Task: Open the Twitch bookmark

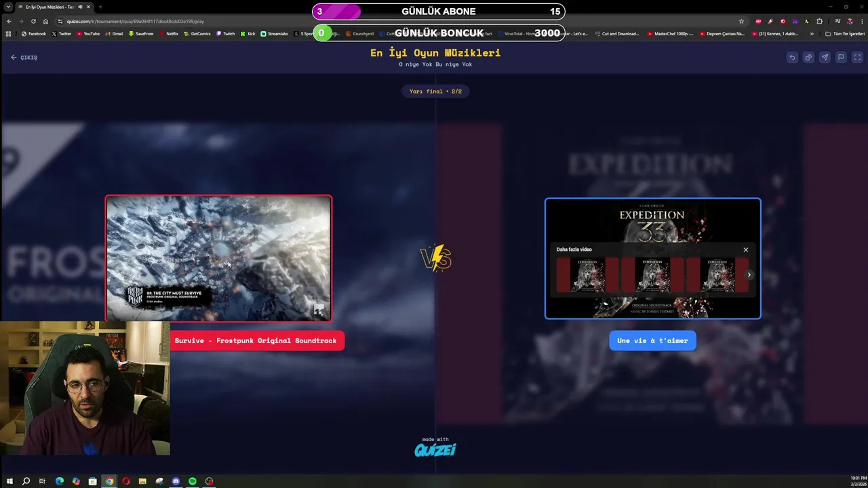Action: (x=226, y=33)
